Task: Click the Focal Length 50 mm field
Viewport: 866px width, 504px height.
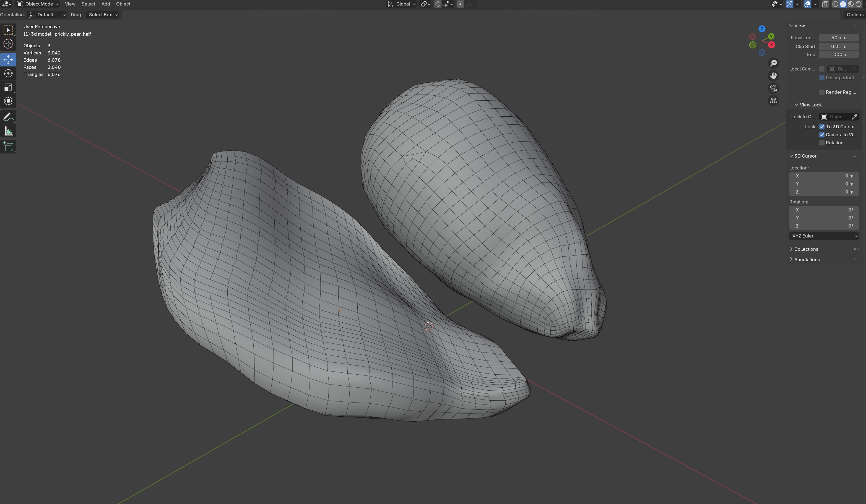Action: point(839,38)
